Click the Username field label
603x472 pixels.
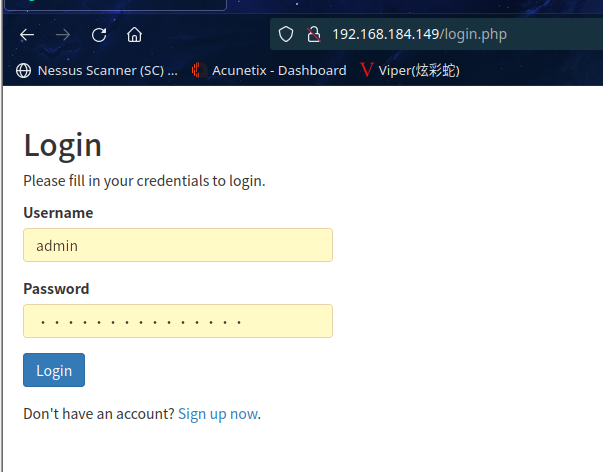click(58, 213)
